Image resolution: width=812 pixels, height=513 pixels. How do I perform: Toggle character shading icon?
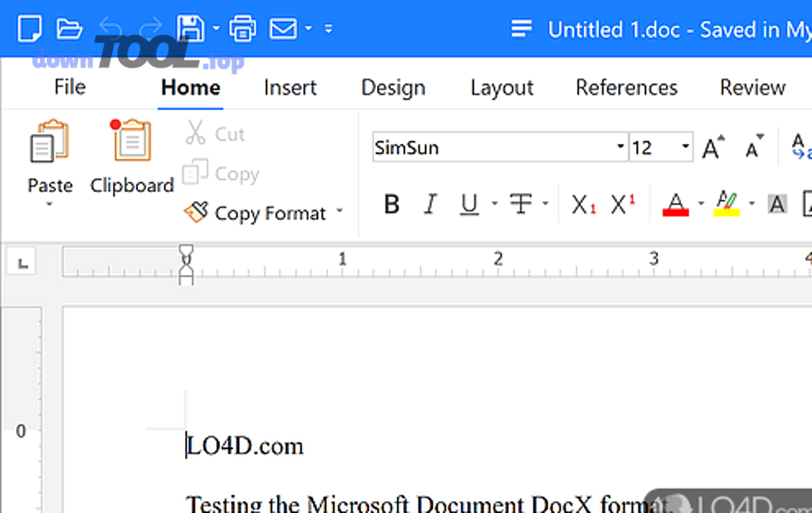point(778,205)
